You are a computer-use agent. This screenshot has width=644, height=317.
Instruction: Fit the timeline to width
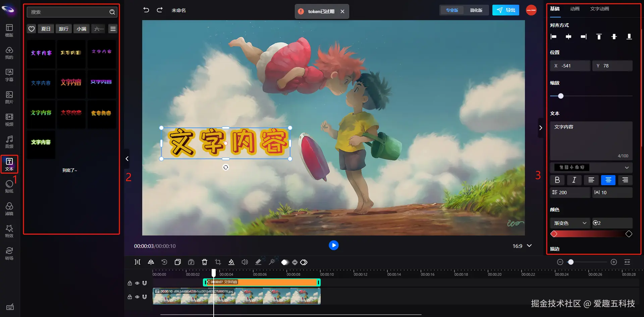627,262
